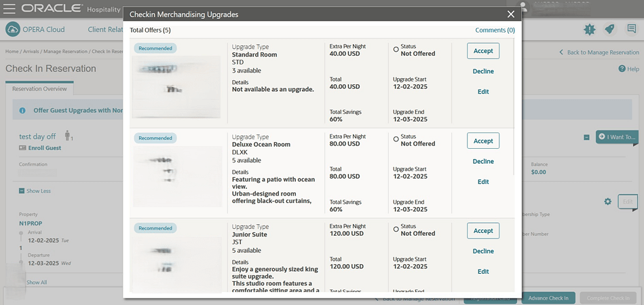
Task: Decline the Deluxe Ocean Room upgrade
Action: pos(483,161)
